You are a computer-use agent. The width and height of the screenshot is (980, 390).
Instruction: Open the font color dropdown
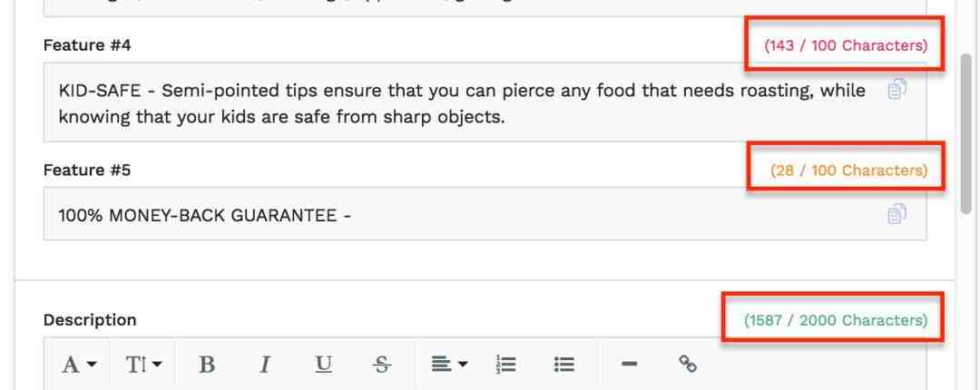tap(80, 365)
